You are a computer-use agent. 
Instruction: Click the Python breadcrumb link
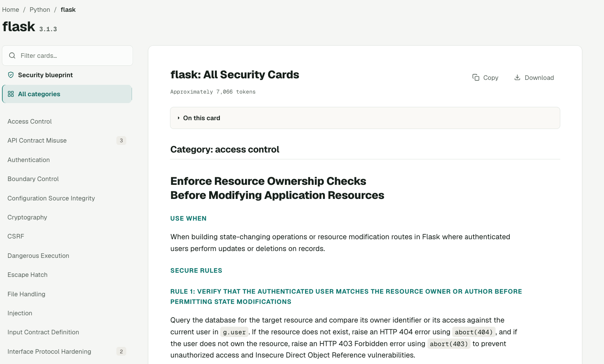[40, 10]
